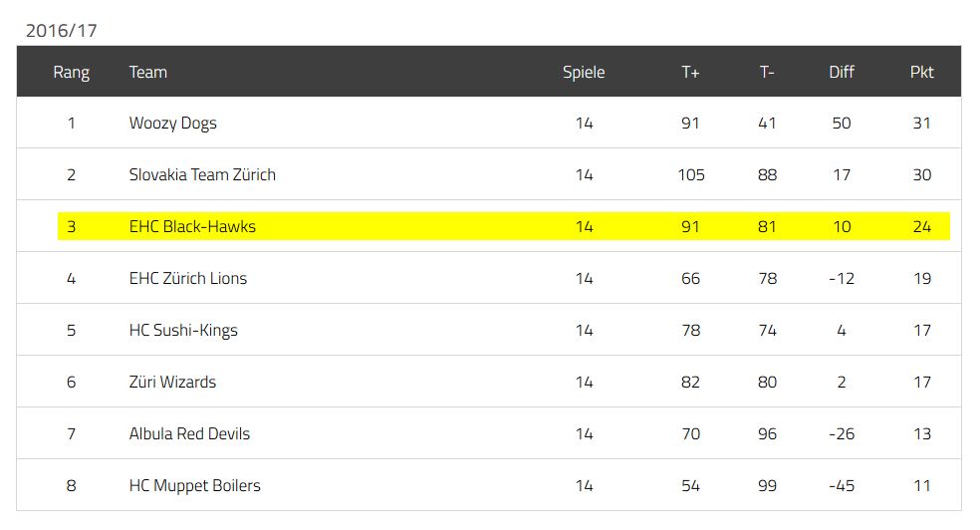Click the T+ column header

click(690, 73)
